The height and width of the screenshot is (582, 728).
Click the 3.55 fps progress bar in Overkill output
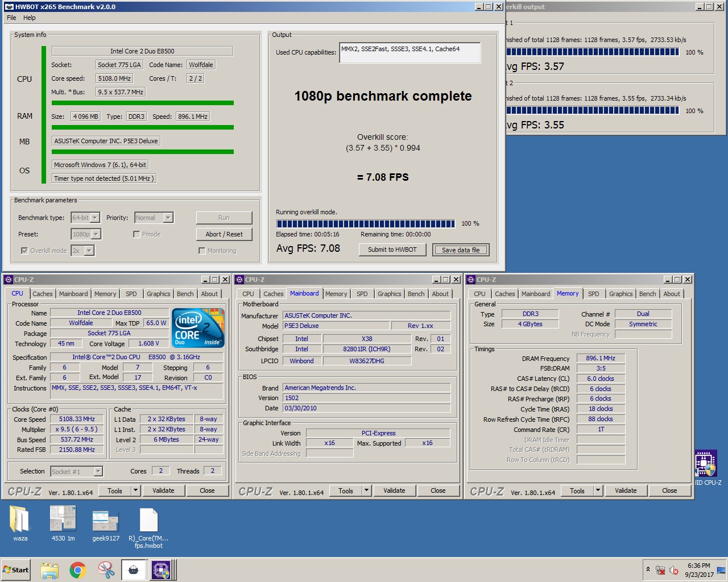pyautogui.click(x=592, y=110)
